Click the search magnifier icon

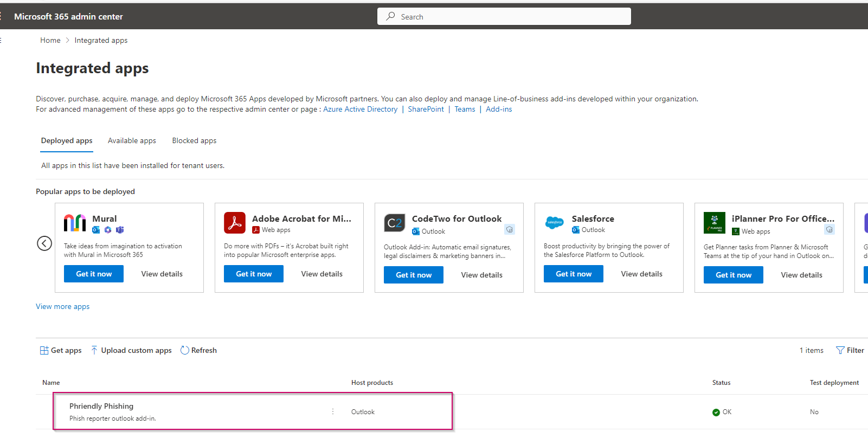pos(390,16)
